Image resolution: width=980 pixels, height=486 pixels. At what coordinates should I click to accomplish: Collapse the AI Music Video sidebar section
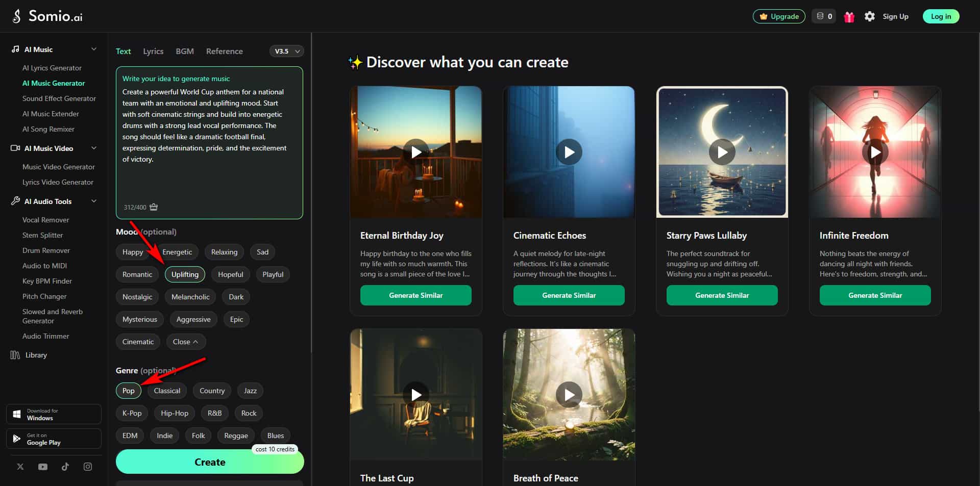[x=94, y=148]
